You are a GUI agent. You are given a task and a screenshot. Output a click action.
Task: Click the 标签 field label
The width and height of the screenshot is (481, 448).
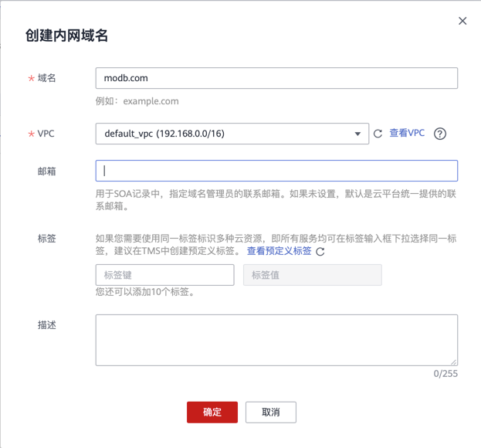pos(47,239)
